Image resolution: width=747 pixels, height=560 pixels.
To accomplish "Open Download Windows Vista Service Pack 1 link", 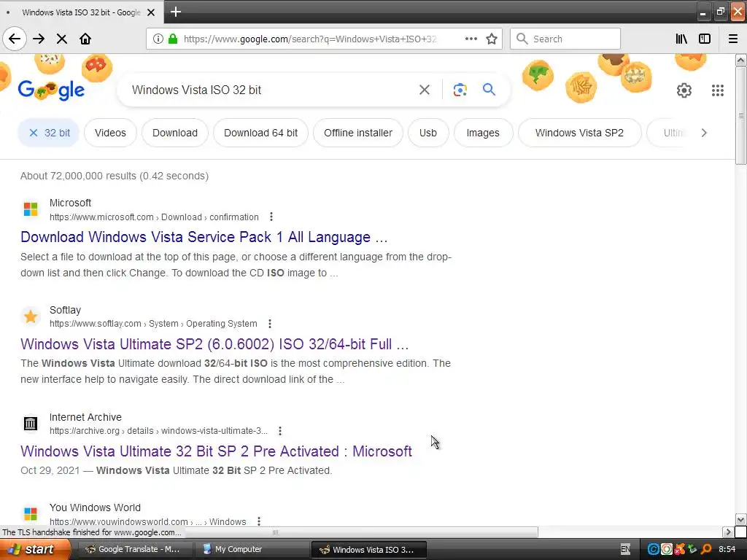I will tap(204, 237).
